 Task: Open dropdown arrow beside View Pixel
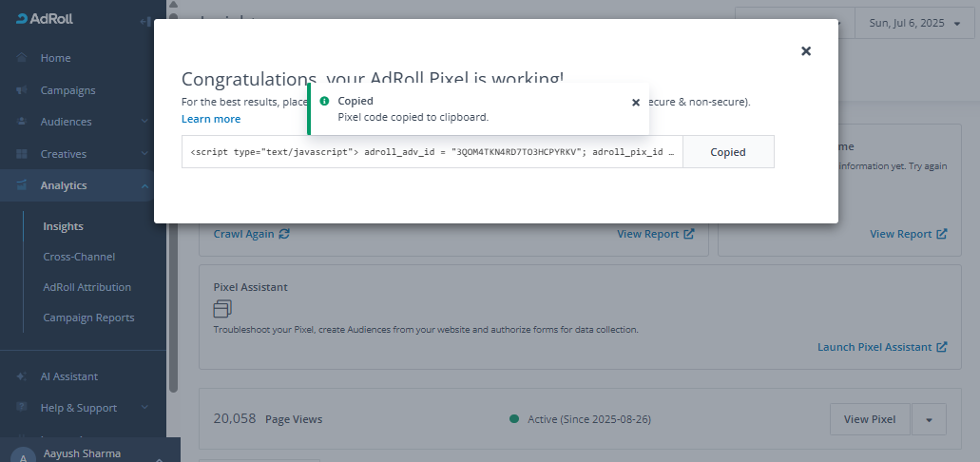click(929, 419)
